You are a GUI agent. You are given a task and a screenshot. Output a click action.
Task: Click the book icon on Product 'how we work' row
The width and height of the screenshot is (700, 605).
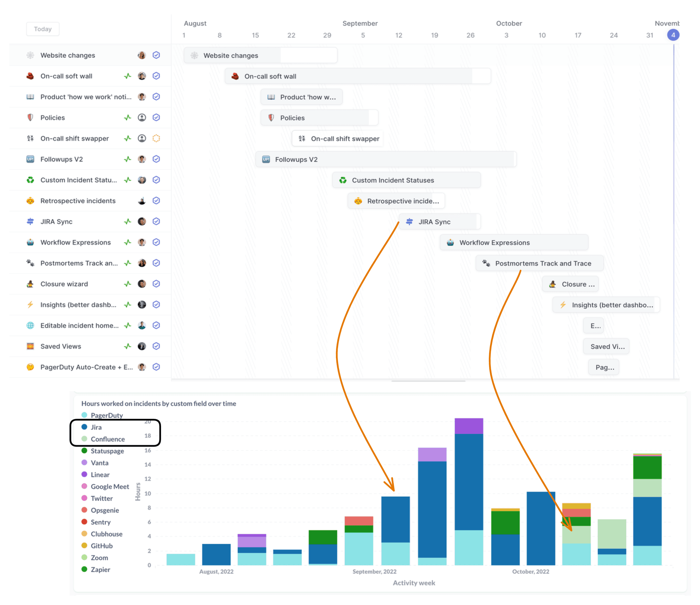[x=30, y=97]
